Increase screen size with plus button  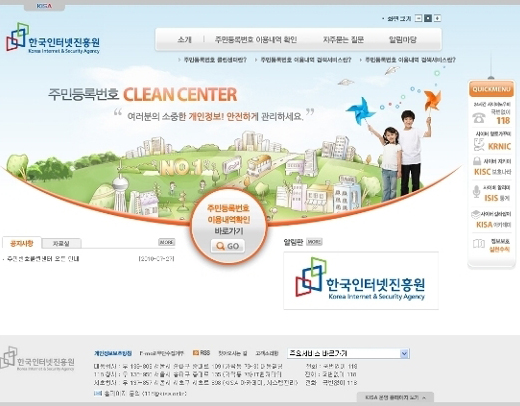point(437,18)
